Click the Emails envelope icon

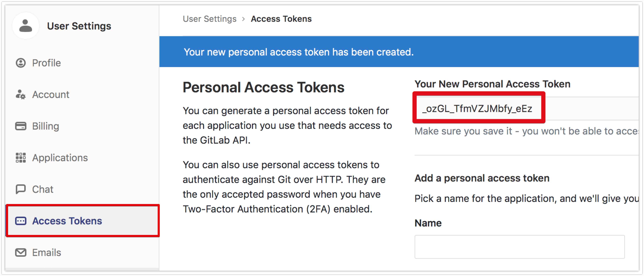click(x=21, y=252)
